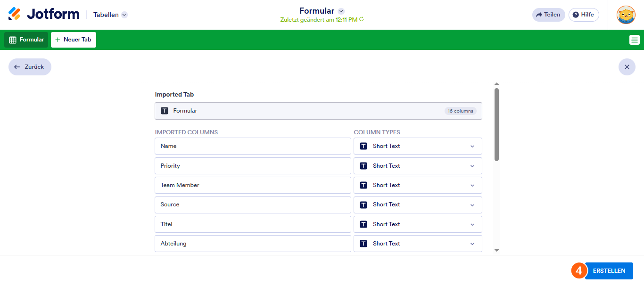Click the help question mark icon
Viewport: 644px width, 286px height.
[x=576, y=15]
